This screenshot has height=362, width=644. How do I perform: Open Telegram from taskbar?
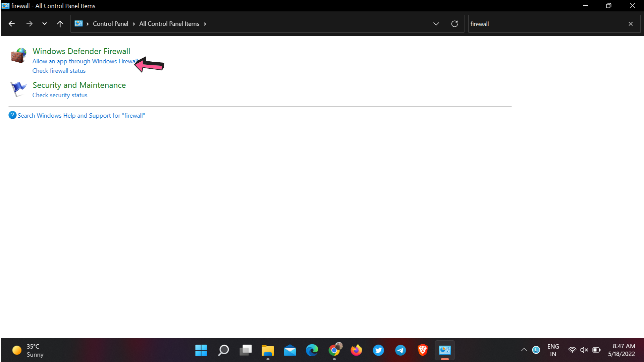click(x=401, y=350)
